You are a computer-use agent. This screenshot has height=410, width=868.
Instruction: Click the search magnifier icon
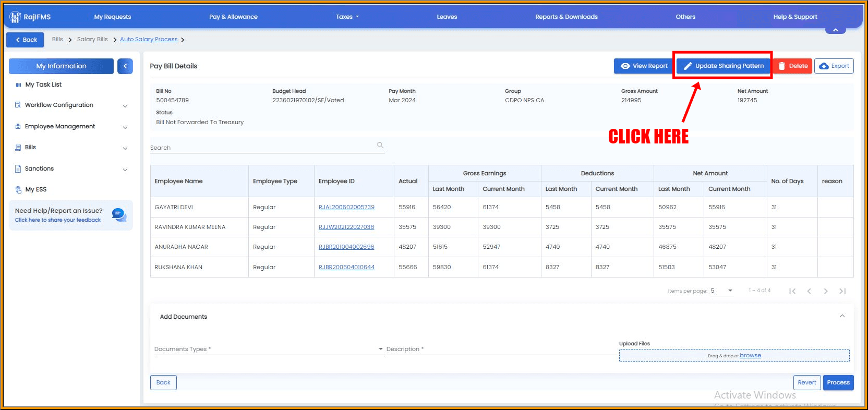(380, 145)
